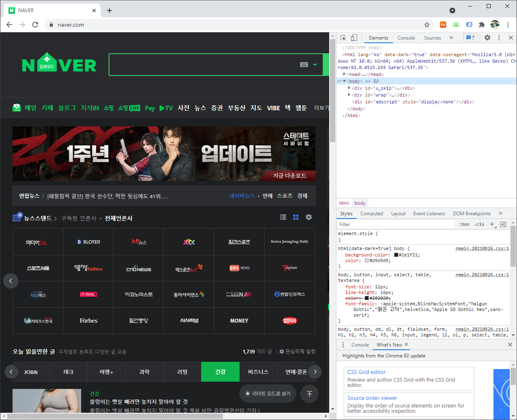
Task: Switch to the Sources tab
Action: [432, 38]
